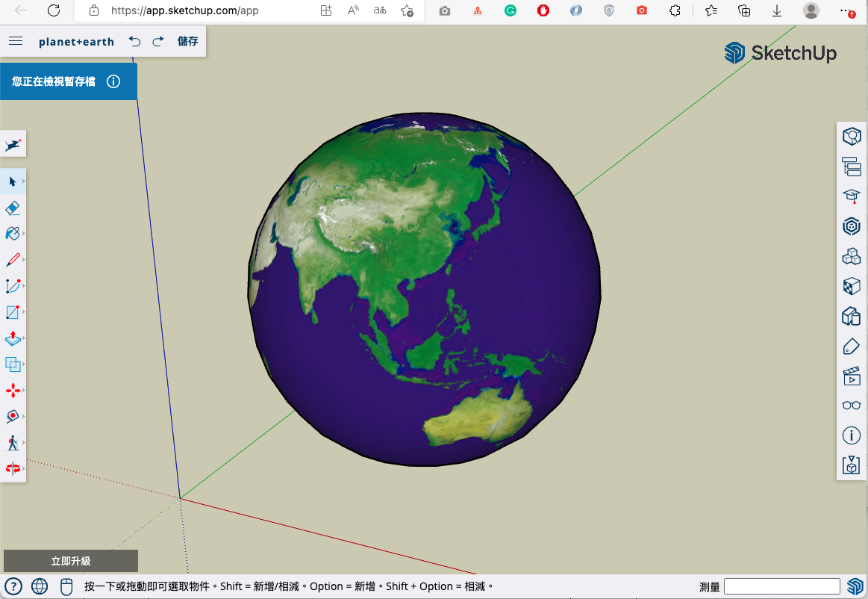Screen dimensions: 868x599
Task: Expand the Offset tool flyout arrow
Action: tap(24, 364)
